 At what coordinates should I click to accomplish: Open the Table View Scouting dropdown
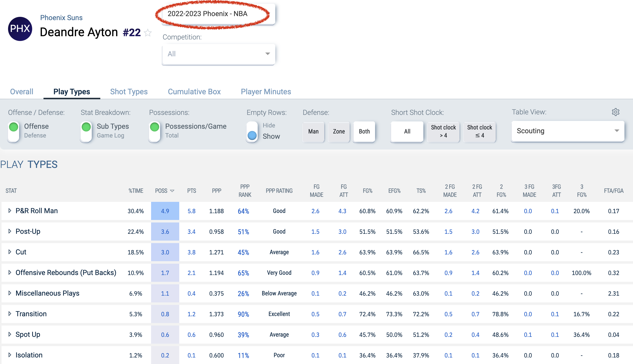[568, 131]
